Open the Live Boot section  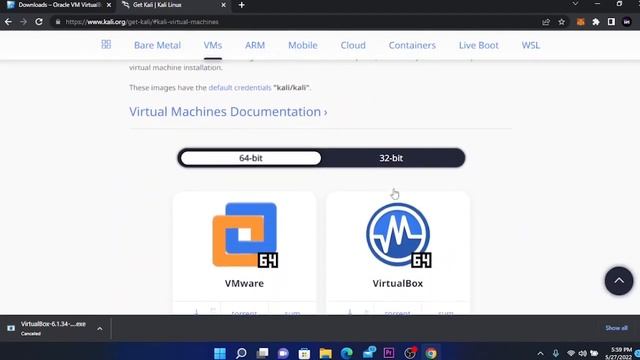pyautogui.click(x=478, y=45)
